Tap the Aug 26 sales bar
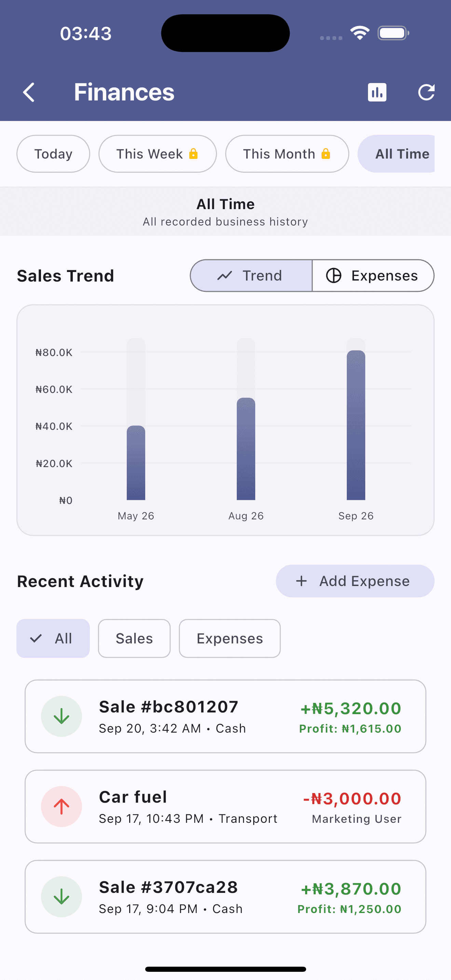The height and width of the screenshot is (980, 451). tap(246, 449)
